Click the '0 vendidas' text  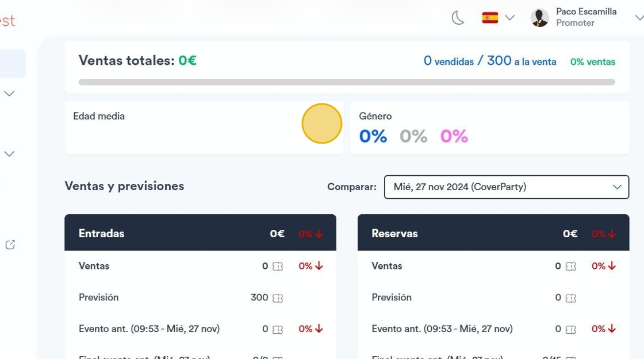point(448,61)
